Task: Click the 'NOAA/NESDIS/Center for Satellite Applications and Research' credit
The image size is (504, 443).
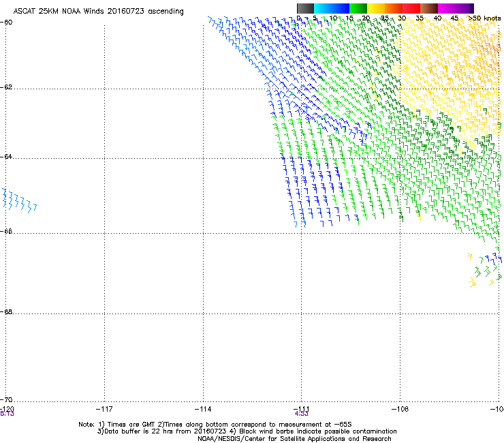Action: [x=294, y=439]
